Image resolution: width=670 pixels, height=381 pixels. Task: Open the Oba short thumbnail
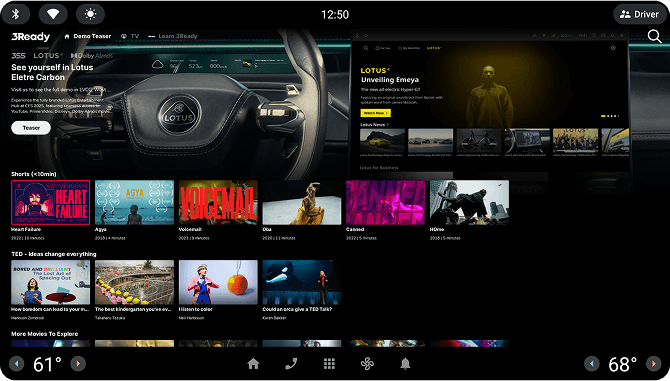click(x=302, y=202)
